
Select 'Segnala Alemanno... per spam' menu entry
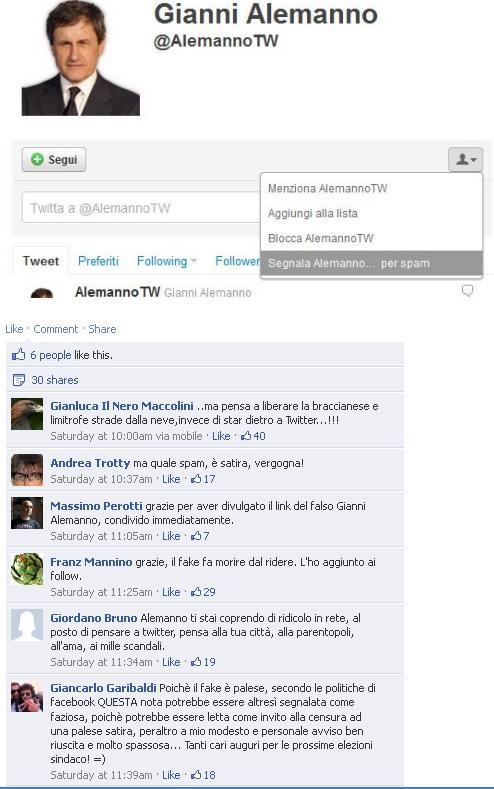coord(371,263)
